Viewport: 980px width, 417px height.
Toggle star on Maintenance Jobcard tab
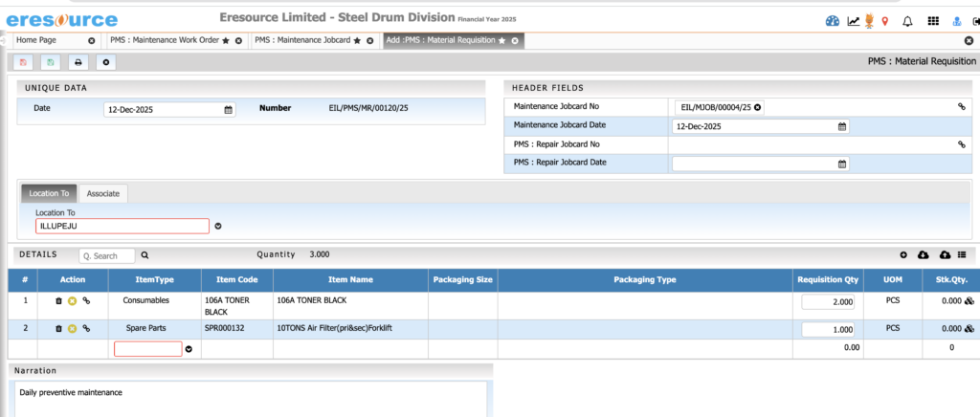pos(356,41)
